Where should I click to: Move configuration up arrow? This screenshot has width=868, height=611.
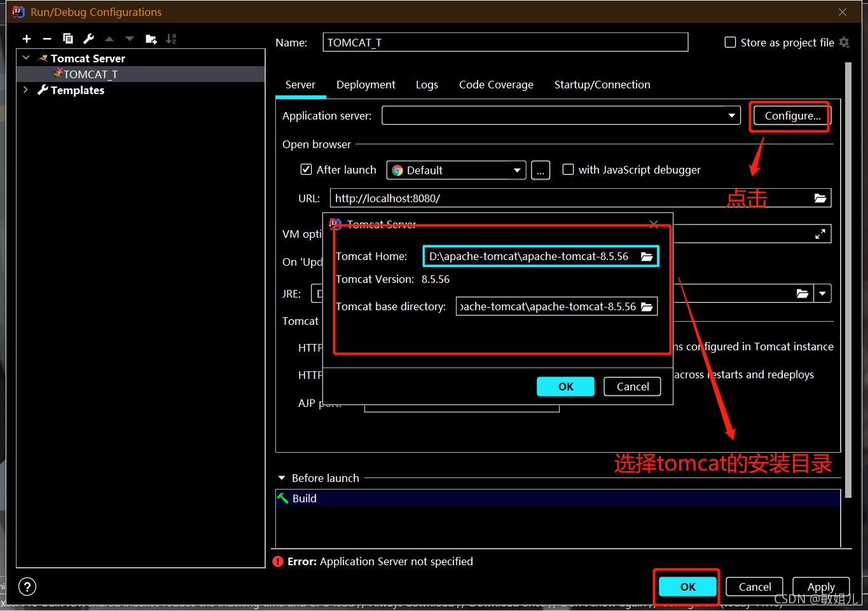[109, 39]
